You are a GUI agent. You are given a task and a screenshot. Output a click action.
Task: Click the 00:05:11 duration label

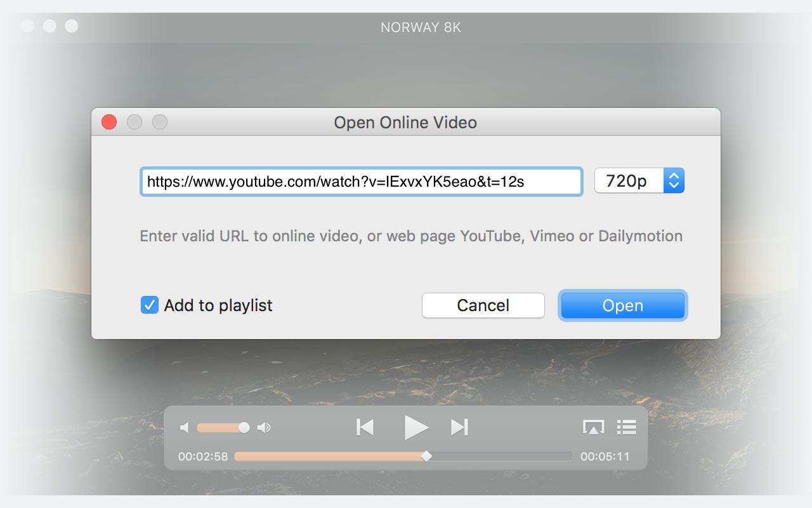pos(605,457)
